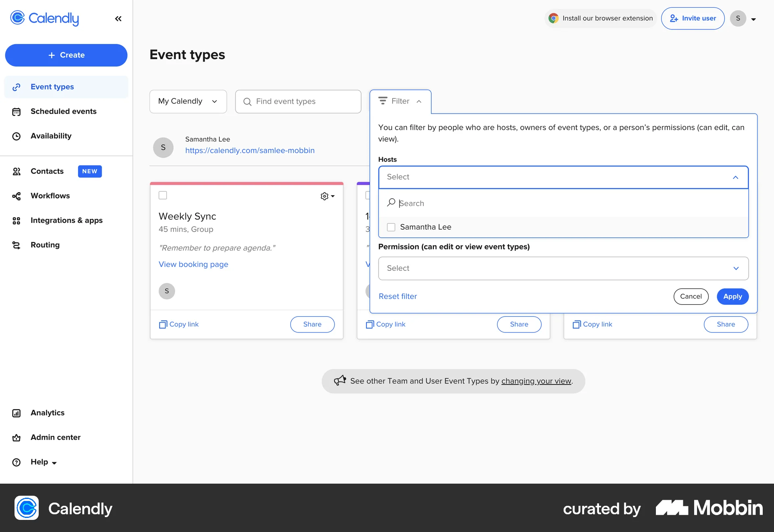Screen dimensions: 774x532
Task: Search hosts in the filter search field
Action: (443, 203)
